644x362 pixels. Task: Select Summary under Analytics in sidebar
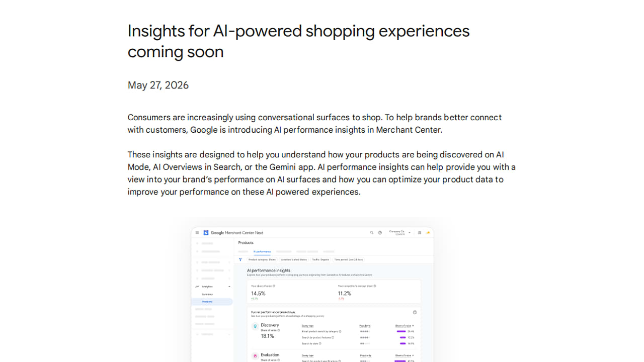click(207, 294)
